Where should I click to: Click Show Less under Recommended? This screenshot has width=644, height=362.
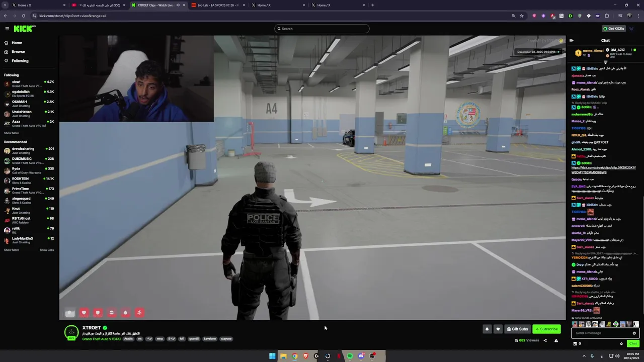coord(47,250)
